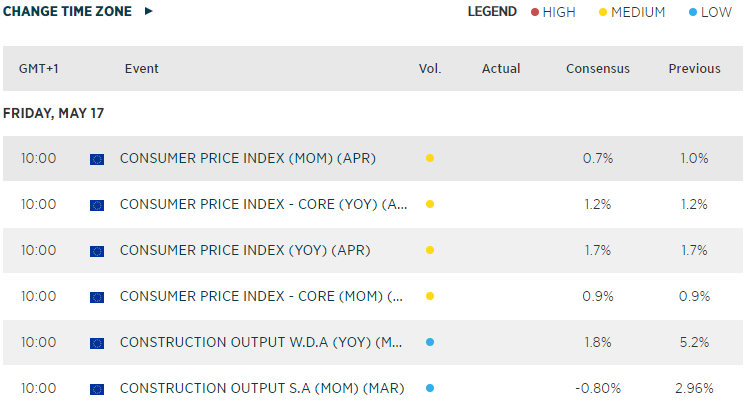745x411 pixels.
Task: Expand the Change Time Zone arrow
Action: [x=149, y=11]
